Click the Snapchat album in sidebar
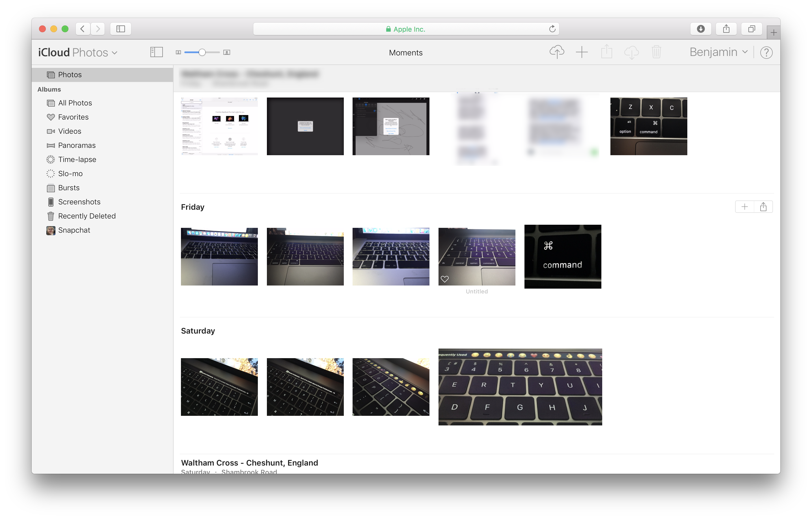 click(74, 230)
